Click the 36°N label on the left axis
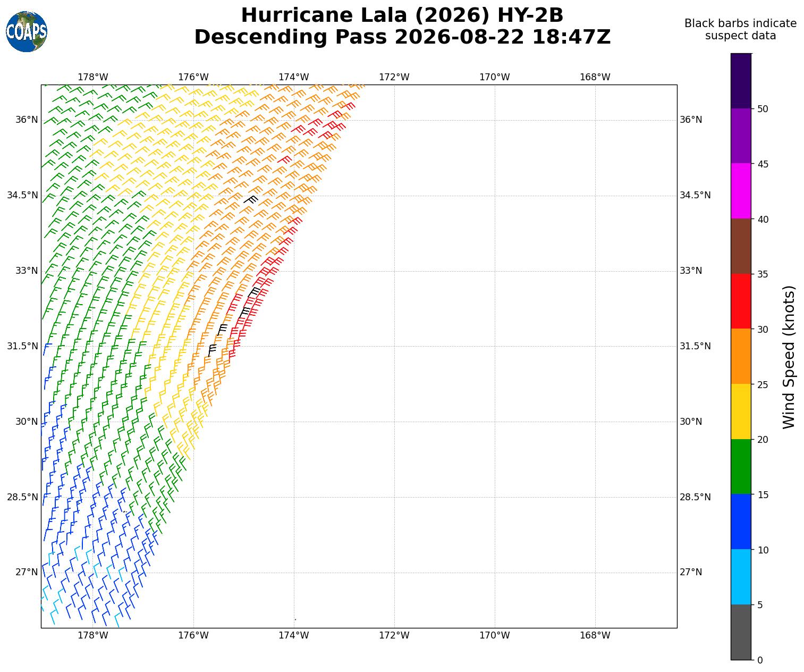This screenshot has width=804, height=672. pos(27,120)
